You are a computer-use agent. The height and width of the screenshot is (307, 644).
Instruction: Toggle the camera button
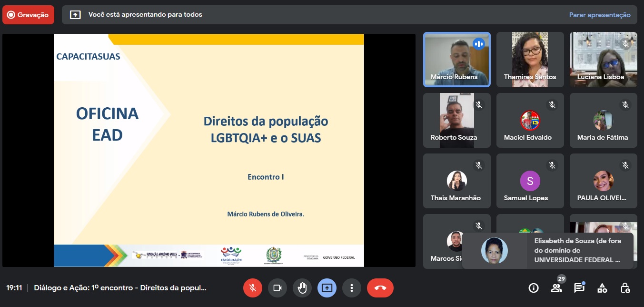(277, 288)
